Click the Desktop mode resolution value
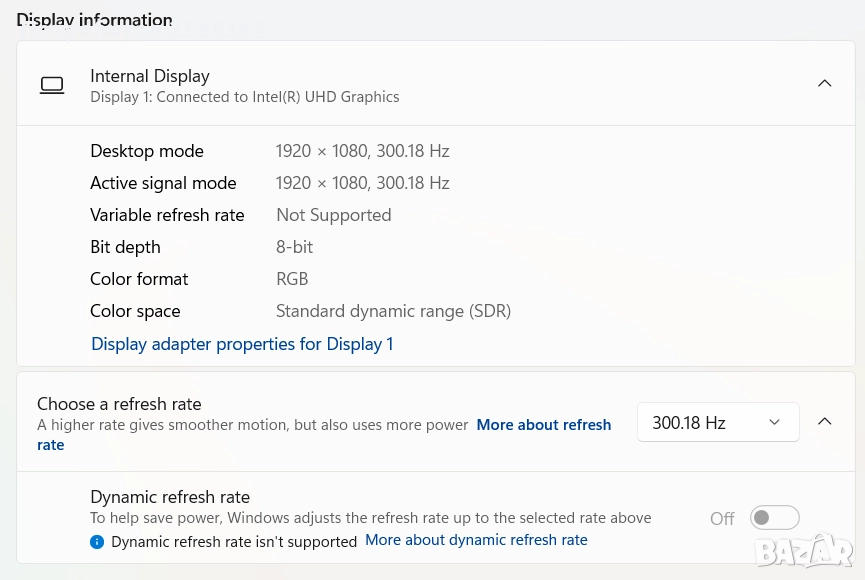The height and width of the screenshot is (580, 865). click(x=362, y=151)
